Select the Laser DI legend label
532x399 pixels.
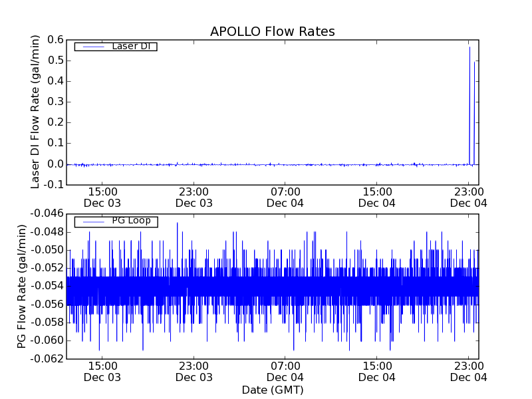point(130,47)
